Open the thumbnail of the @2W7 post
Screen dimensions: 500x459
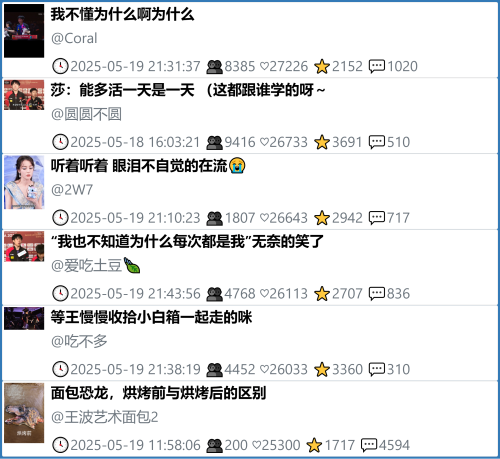click(24, 182)
